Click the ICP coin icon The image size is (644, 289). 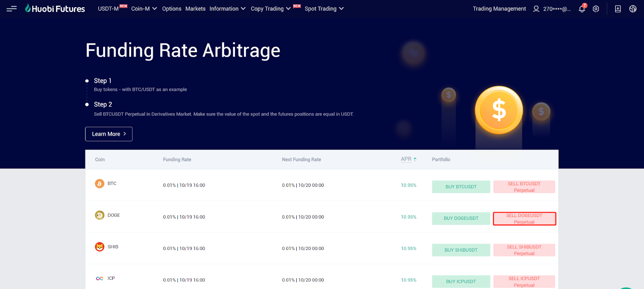coord(99,278)
